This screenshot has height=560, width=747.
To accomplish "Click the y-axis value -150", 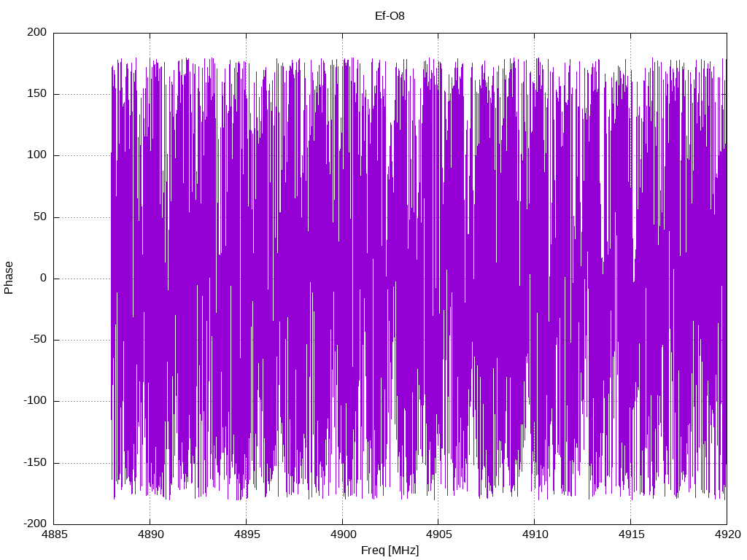I will [35, 462].
